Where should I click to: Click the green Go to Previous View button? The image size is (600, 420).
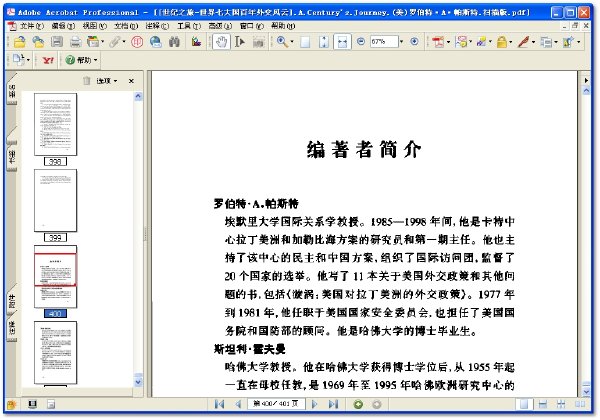pyautogui.click(x=358, y=404)
